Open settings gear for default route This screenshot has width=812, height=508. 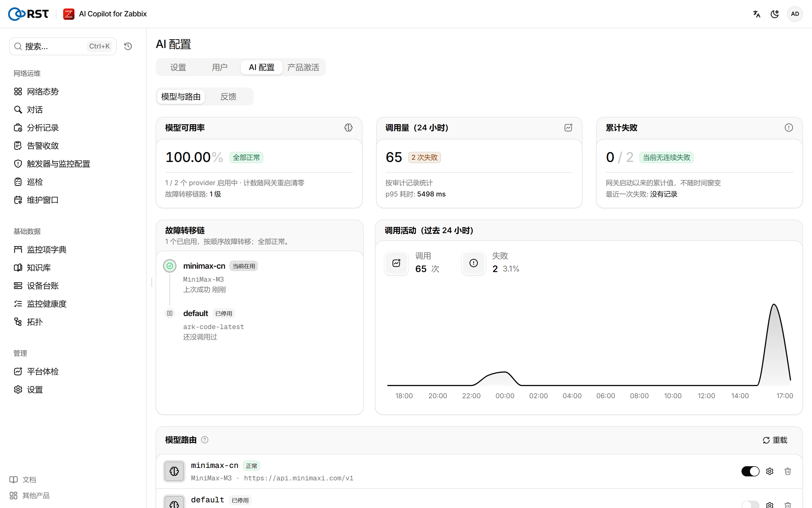click(770, 505)
